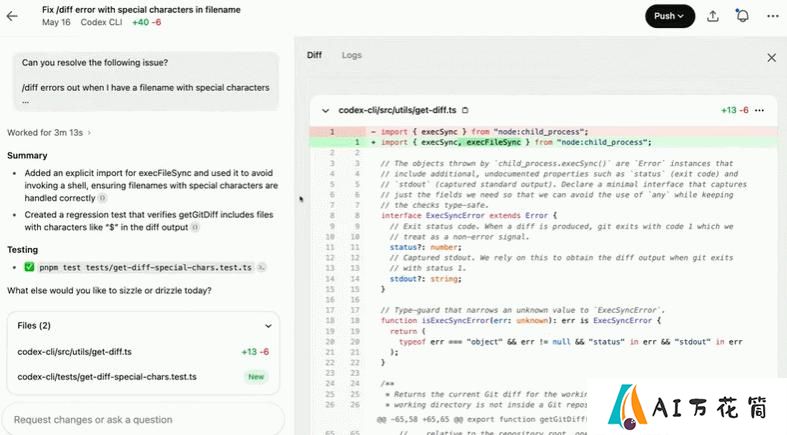Click the 'May 16' date label
Screen dimensions: 787x435
click(x=56, y=22)
